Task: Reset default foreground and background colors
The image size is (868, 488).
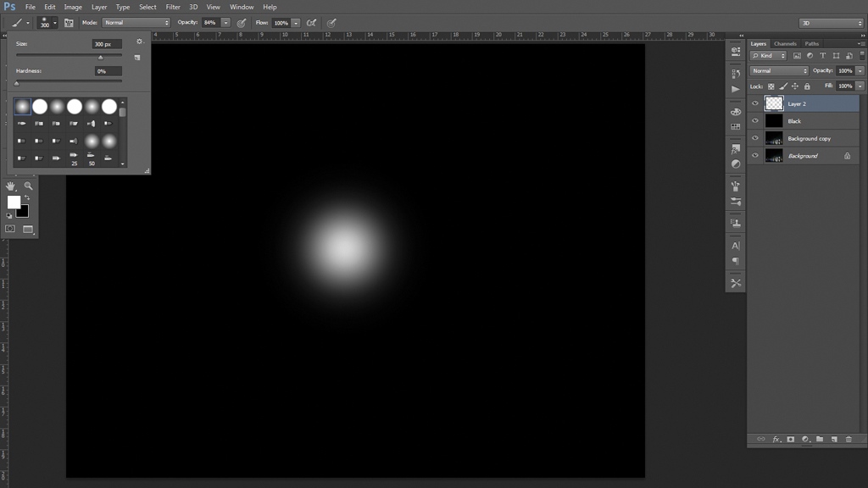Action: point(8,215)
